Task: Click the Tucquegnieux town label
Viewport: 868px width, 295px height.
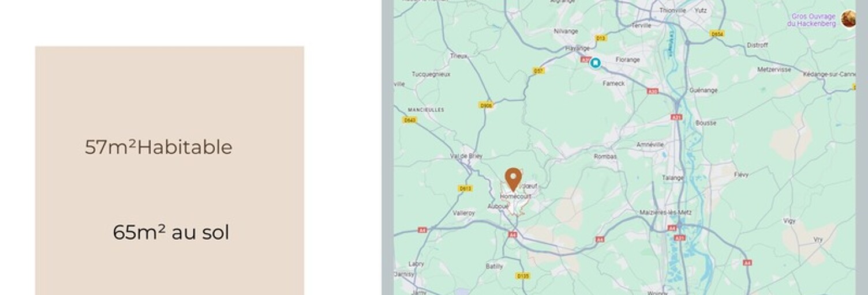Action: point(431,74)
